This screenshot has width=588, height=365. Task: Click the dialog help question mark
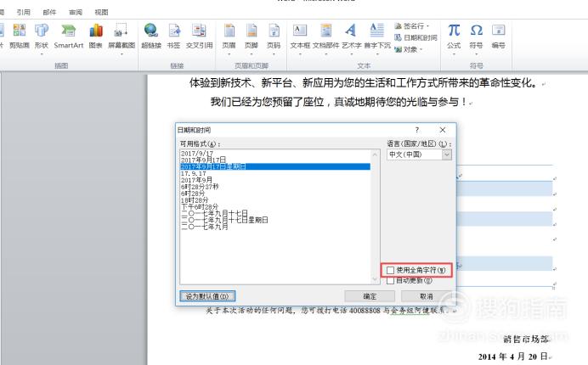click(417, 130)
